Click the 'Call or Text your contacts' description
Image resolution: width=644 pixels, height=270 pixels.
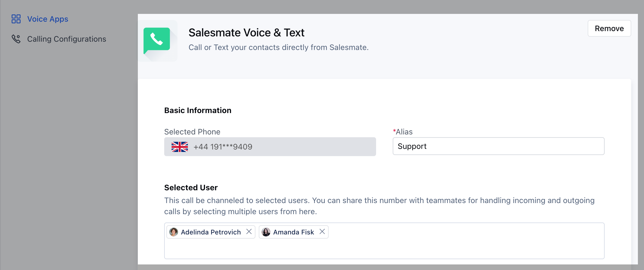coord(278,47)
